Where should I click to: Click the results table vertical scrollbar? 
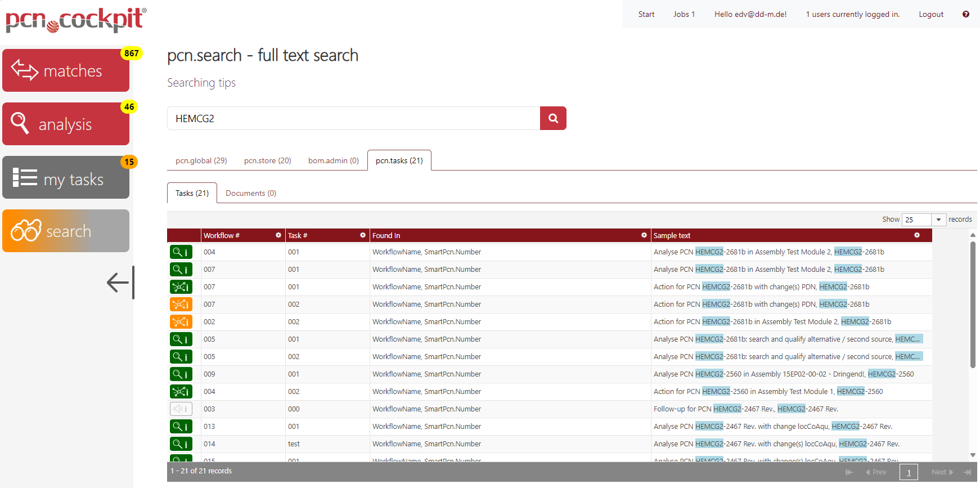click(x=973, y=305)
